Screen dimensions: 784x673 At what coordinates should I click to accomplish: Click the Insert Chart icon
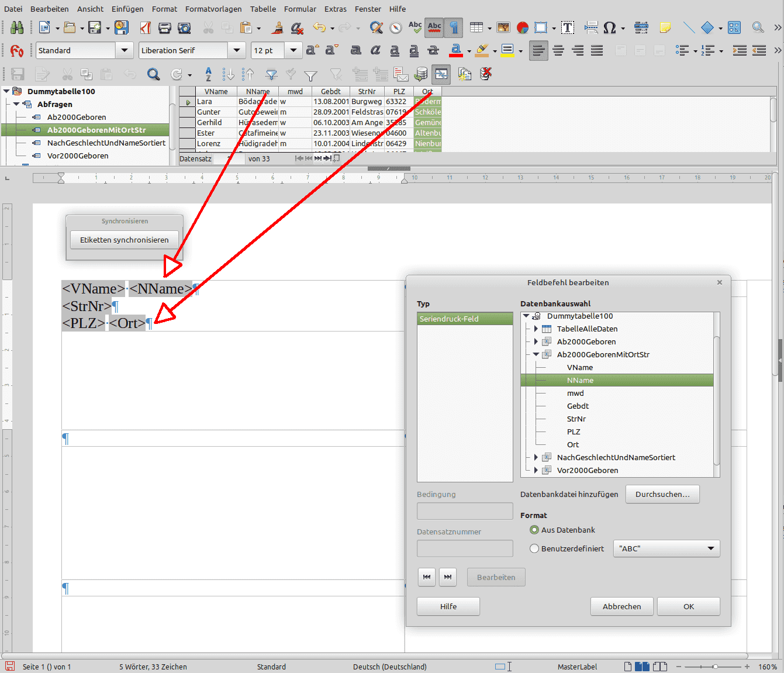point(522,27)
